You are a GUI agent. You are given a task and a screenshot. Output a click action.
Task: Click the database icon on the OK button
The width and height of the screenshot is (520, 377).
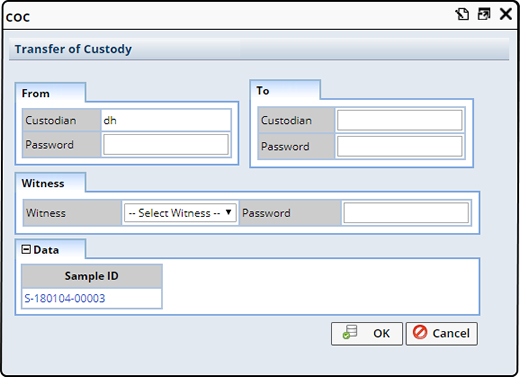(350, 332)
